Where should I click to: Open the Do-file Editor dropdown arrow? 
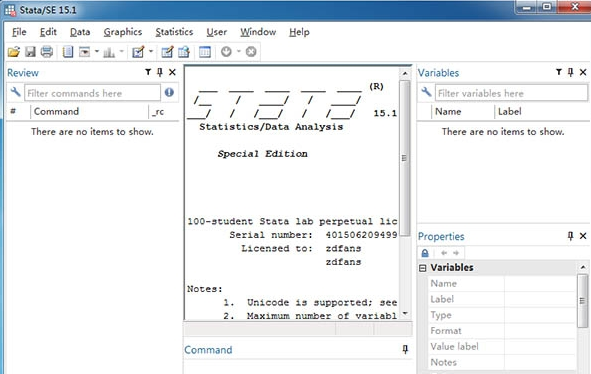[x=151, y=51]
